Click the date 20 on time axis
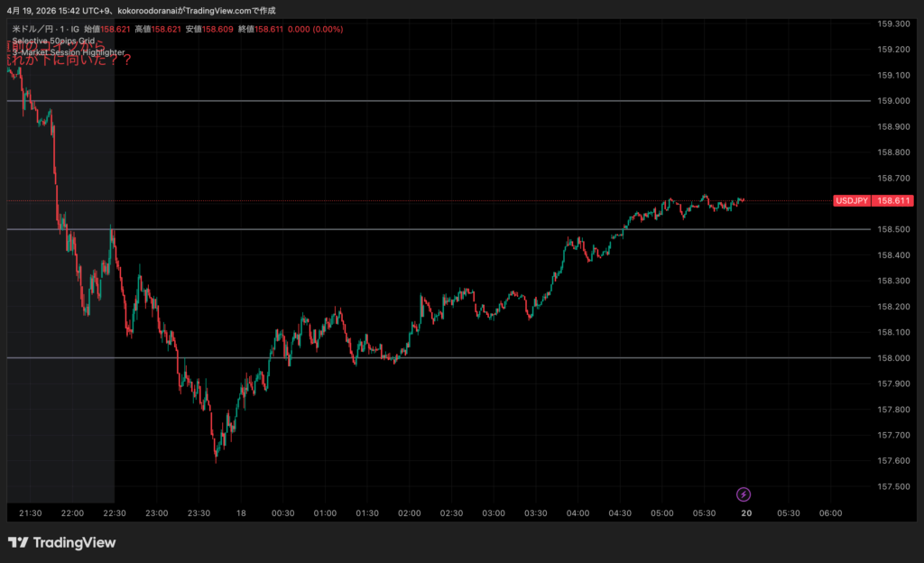Screen dimensions: 924x563 pyautogui.click(x=746, y=513)
